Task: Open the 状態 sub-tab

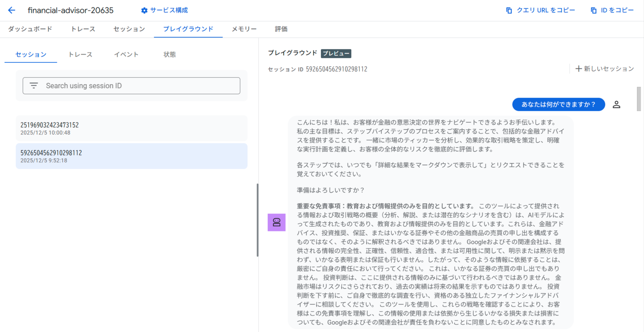Action: coord(170,54)
